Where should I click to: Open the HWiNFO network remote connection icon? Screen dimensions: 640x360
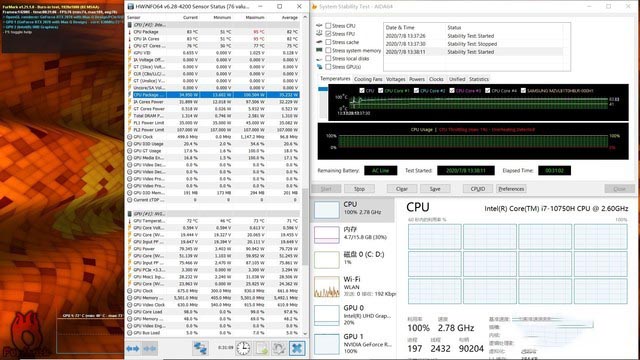(x=200, y=348)
